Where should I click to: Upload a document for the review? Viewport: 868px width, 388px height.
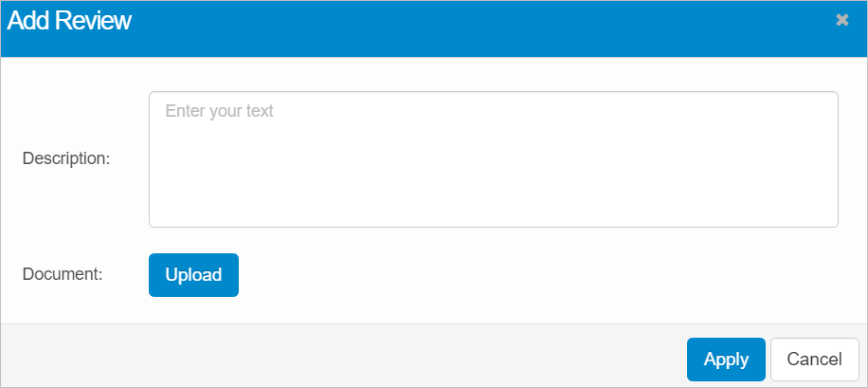(x=193, y=275)
